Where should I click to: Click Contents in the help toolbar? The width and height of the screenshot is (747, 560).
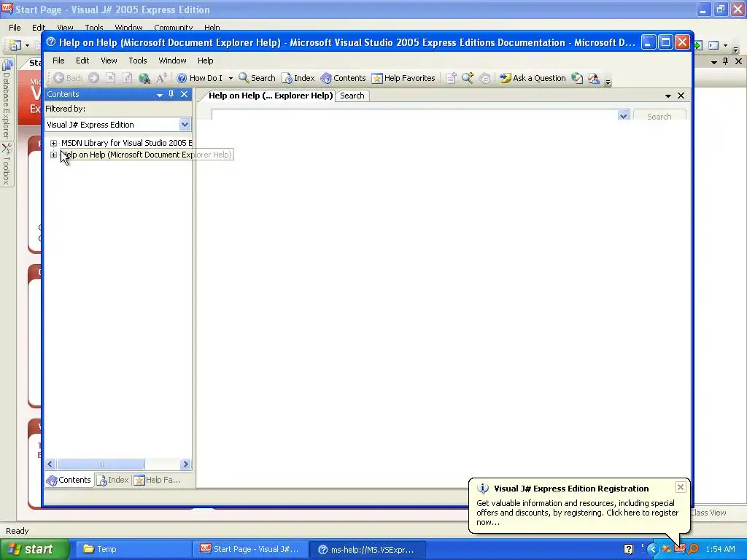[343, 78]
